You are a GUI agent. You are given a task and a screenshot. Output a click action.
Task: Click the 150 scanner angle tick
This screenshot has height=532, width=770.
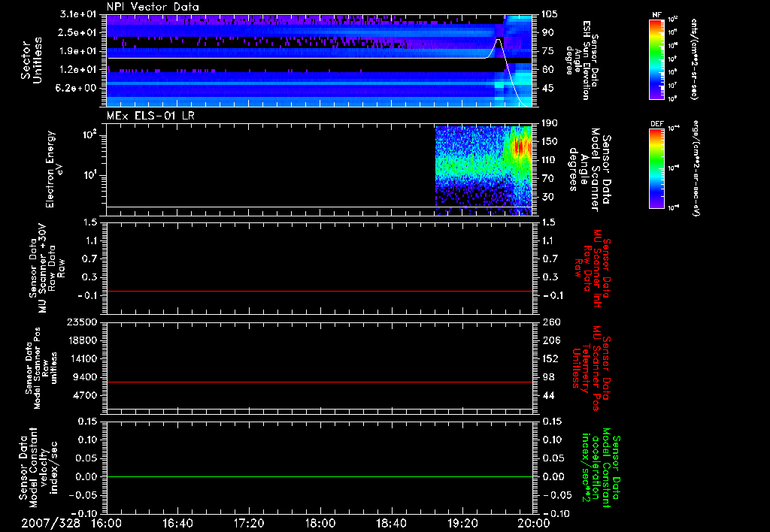pyautogui.click(x=550, y=141)
